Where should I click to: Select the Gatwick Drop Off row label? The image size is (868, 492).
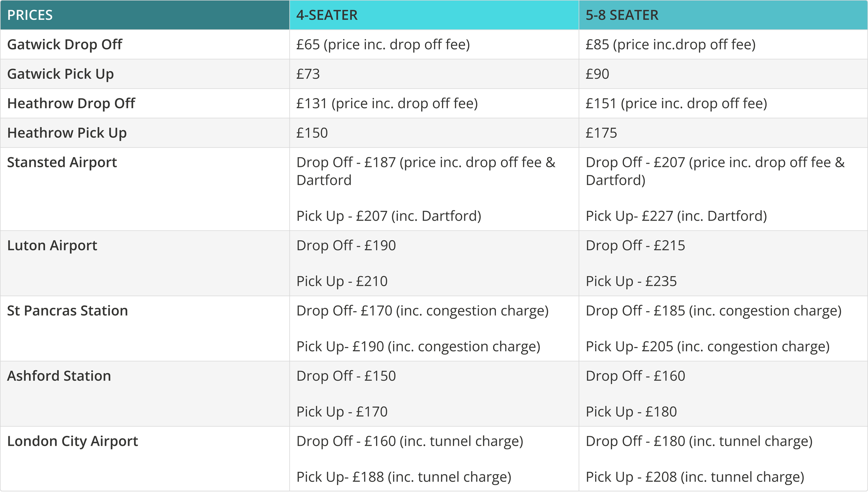point(65,44)
